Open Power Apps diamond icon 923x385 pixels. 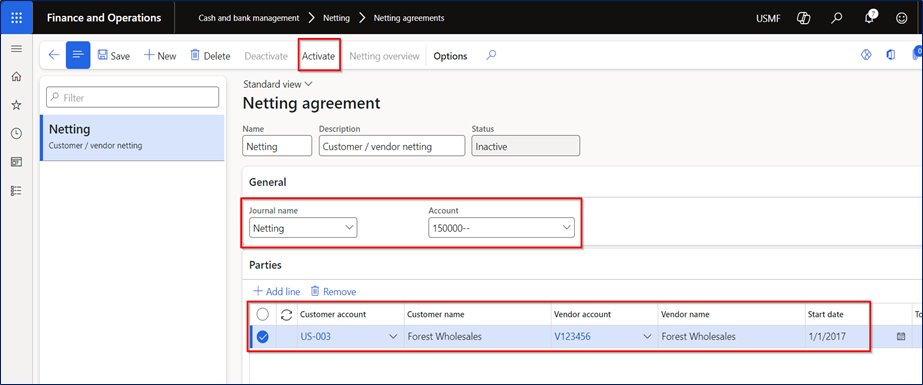tap(866, 55)
